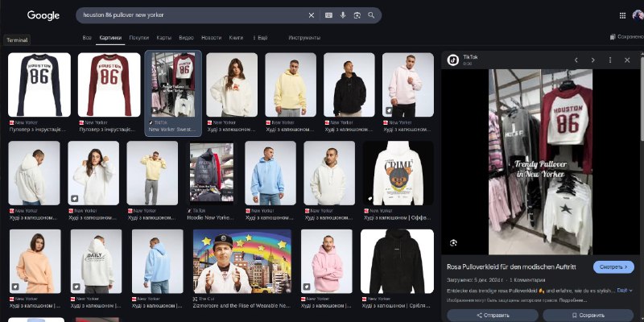
Task: Search this image with Lens icon on preview
Action: [x=453, y=243]
